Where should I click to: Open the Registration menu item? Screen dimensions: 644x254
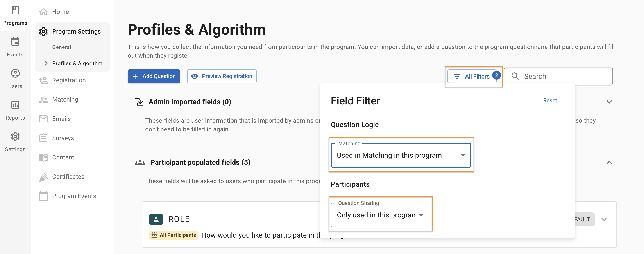point(69,80)
